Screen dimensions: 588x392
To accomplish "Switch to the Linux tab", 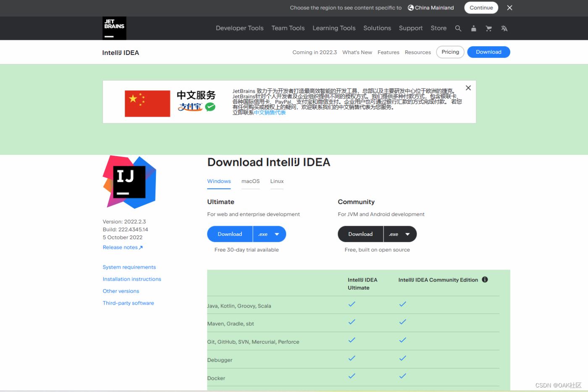I will tap(277, 181).
